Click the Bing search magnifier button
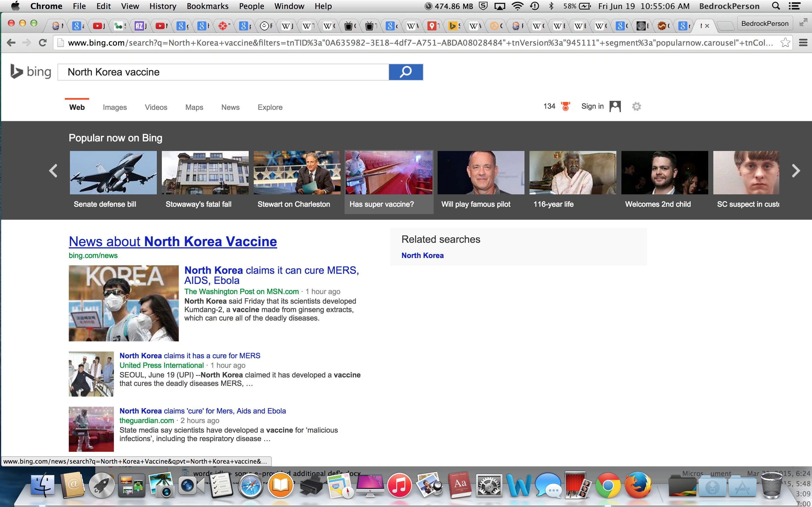812x507 pixels. (405, 72)
